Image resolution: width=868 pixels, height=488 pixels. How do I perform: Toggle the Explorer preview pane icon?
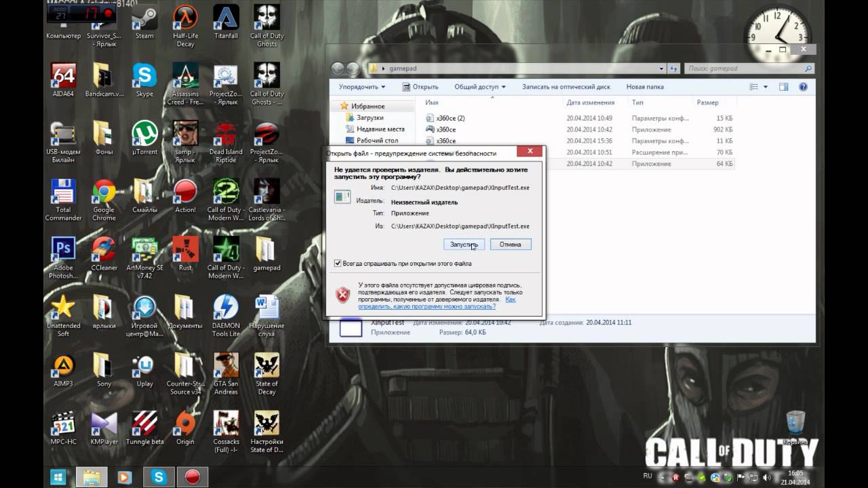click(x=784, y=87)
